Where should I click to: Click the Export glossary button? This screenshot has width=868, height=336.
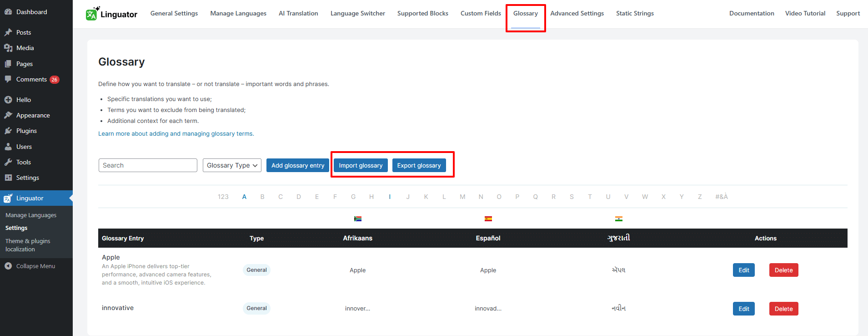[419, 165]
